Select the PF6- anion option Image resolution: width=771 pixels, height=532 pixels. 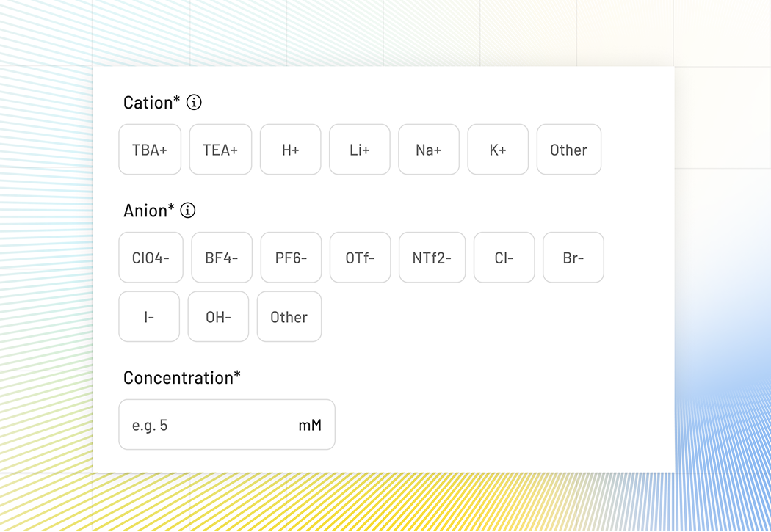pos(291,258)
